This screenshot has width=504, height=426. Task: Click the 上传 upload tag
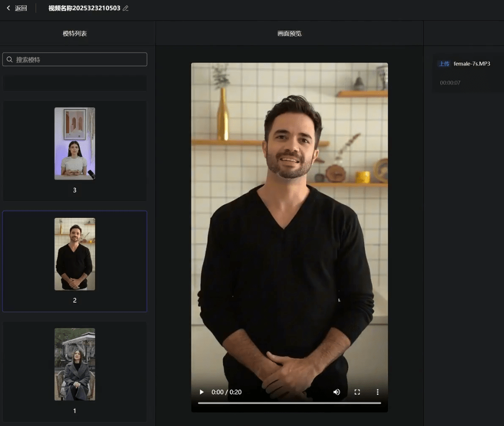click(x=444, y=64)
